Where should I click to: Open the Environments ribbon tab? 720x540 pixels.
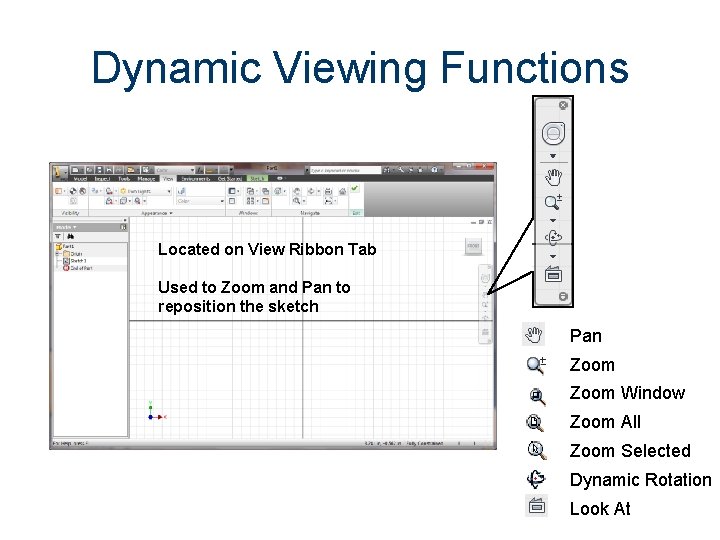coord(196,179)
